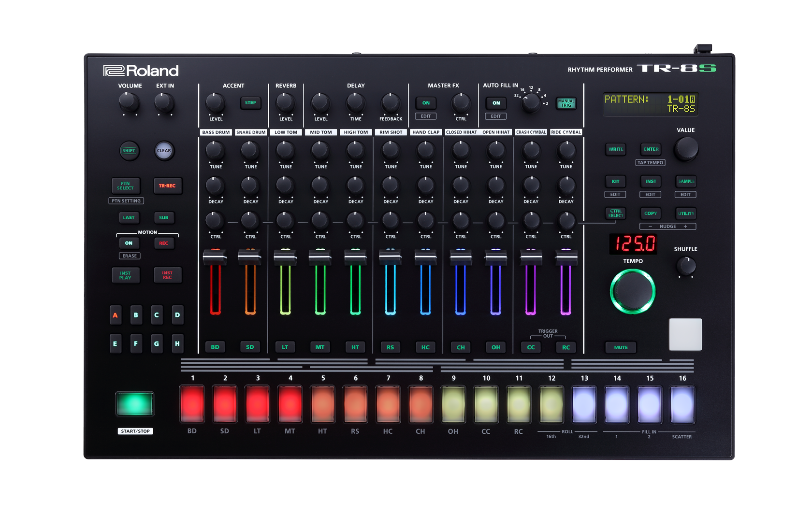Click the REVERB LEVEL knob
Screen dimensions: 812x513
285,103
